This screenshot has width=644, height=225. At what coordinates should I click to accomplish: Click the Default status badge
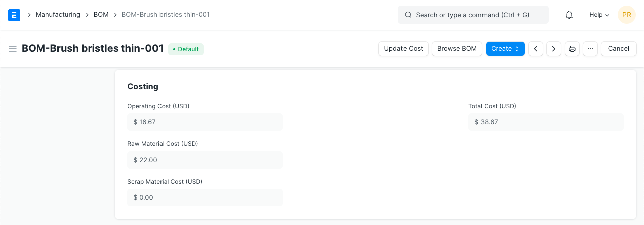pos(186,49)
